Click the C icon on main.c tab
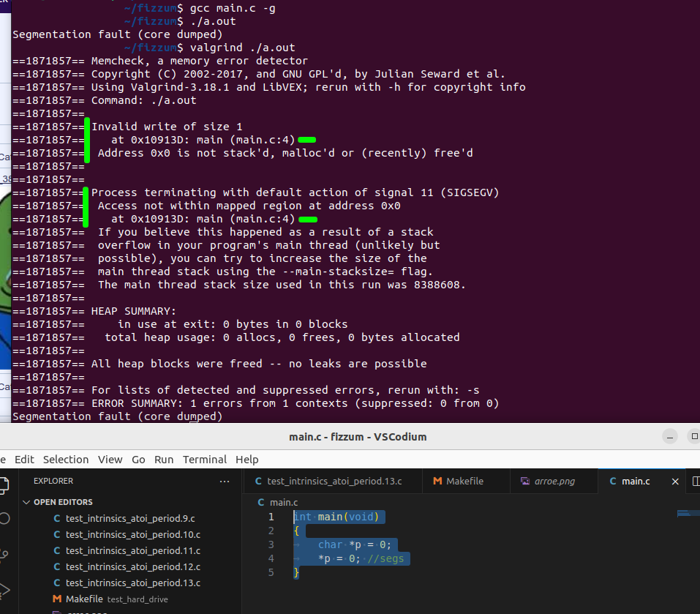700x614 pixels. 613,481
